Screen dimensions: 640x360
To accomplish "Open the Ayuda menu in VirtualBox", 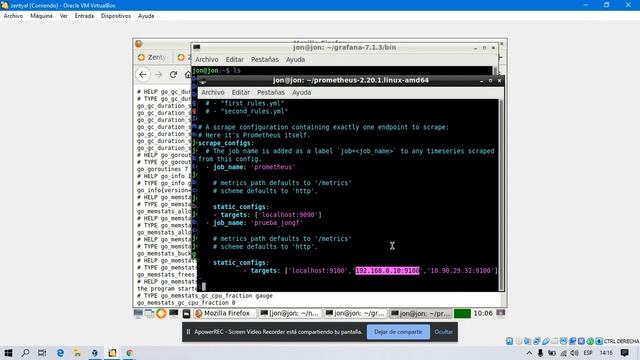I will pyautogui.click(x=146, y=16).
